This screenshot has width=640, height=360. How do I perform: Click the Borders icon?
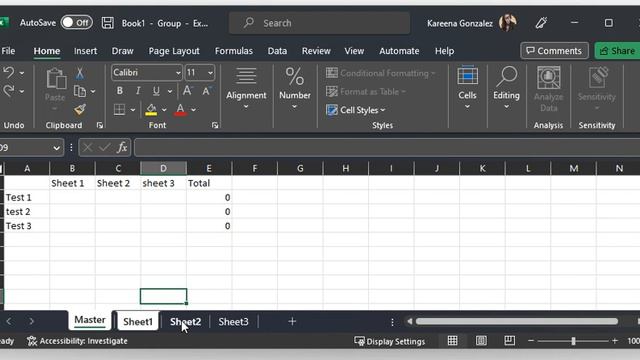tap(119, 109)
